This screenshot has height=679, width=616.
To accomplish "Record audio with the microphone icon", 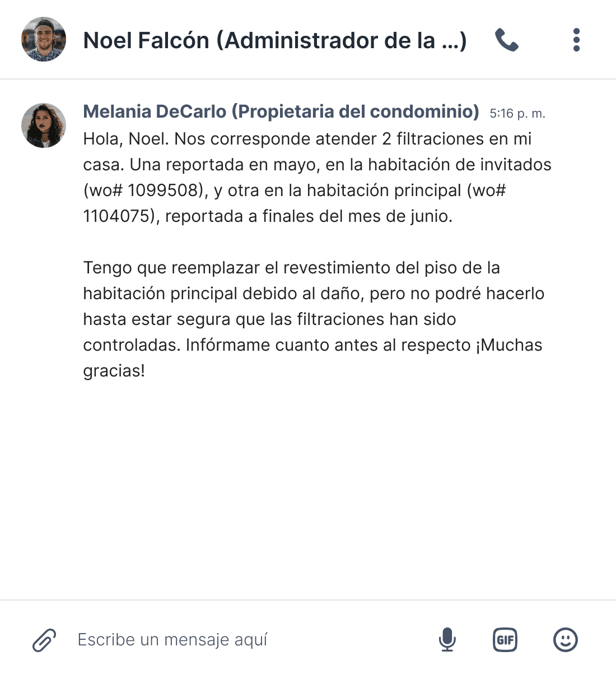I will click(448, 639).
